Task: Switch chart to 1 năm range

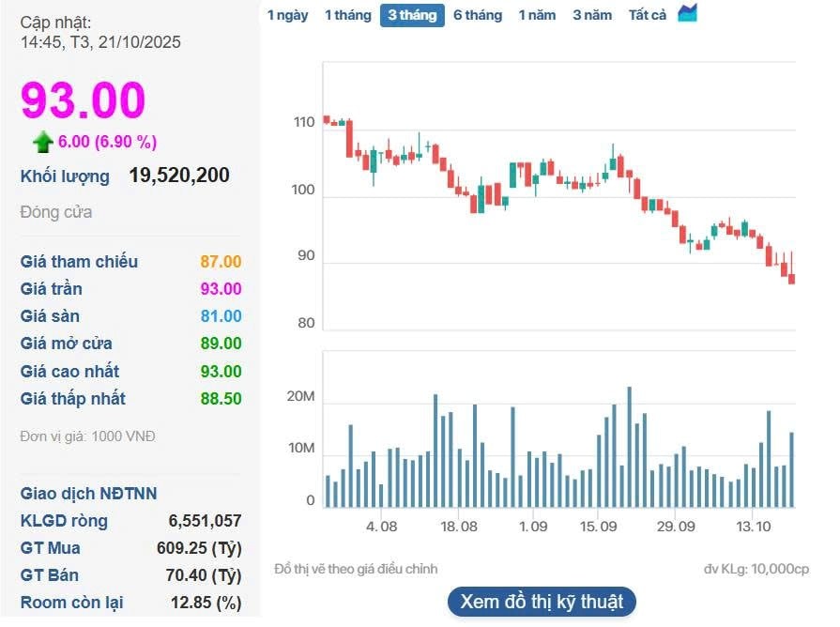Action: click(537, 15)
